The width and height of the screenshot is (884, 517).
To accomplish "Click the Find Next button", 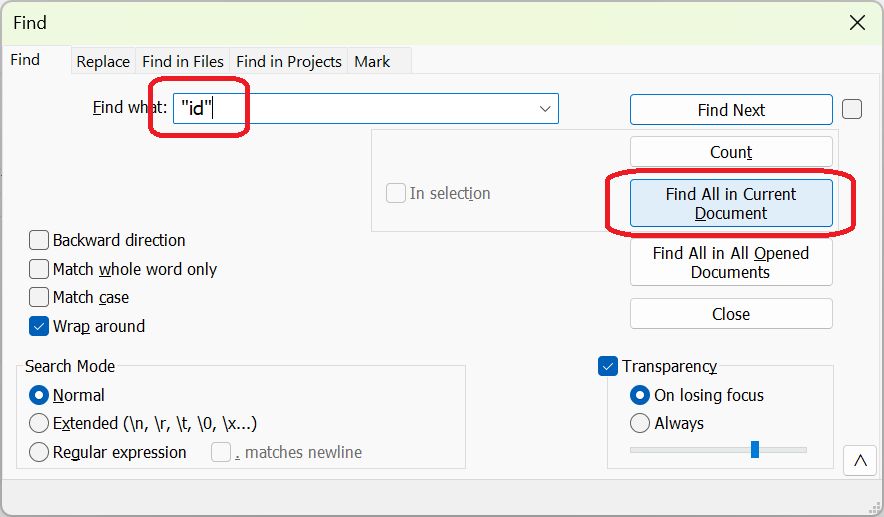I will 731,110.
